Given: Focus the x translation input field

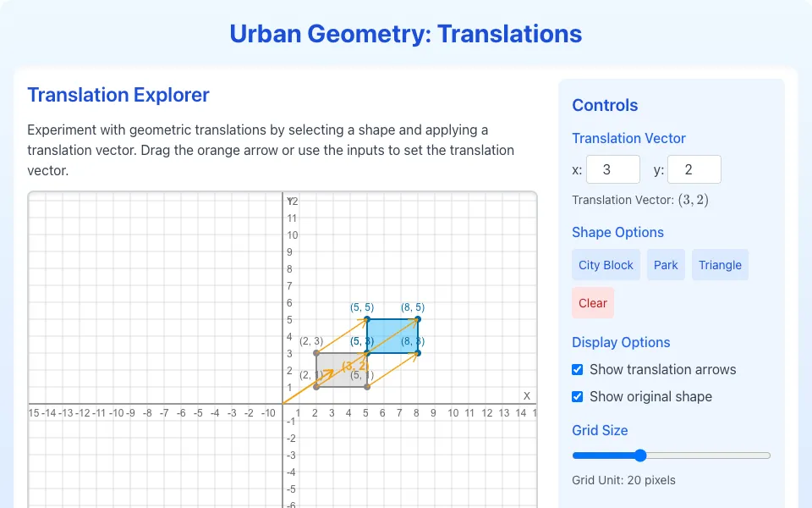Looking at the screenshot, I should click(613, 169).
